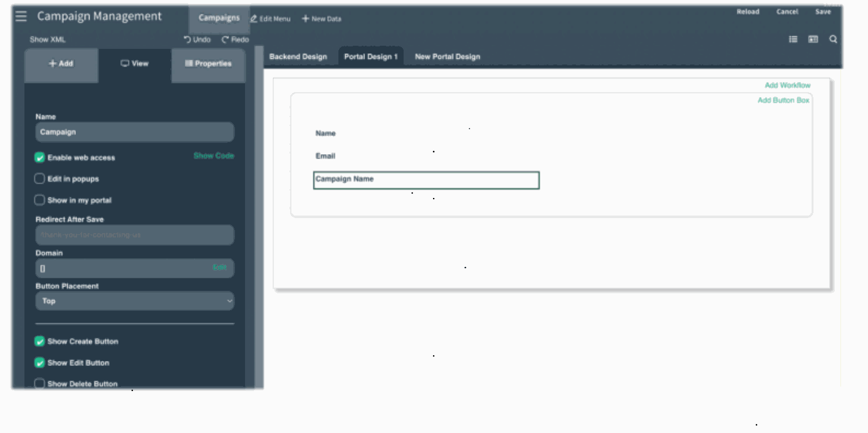Check Show in my portal

pos(39,201)
